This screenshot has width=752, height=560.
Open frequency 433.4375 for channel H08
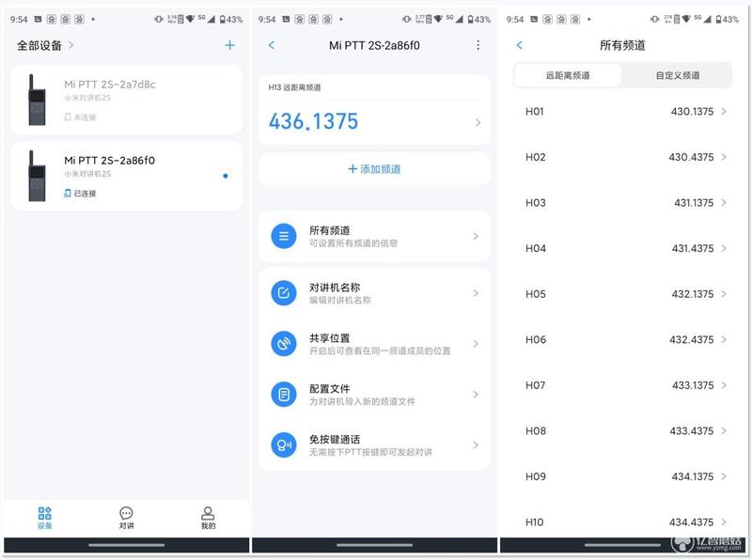pos(692,431)
